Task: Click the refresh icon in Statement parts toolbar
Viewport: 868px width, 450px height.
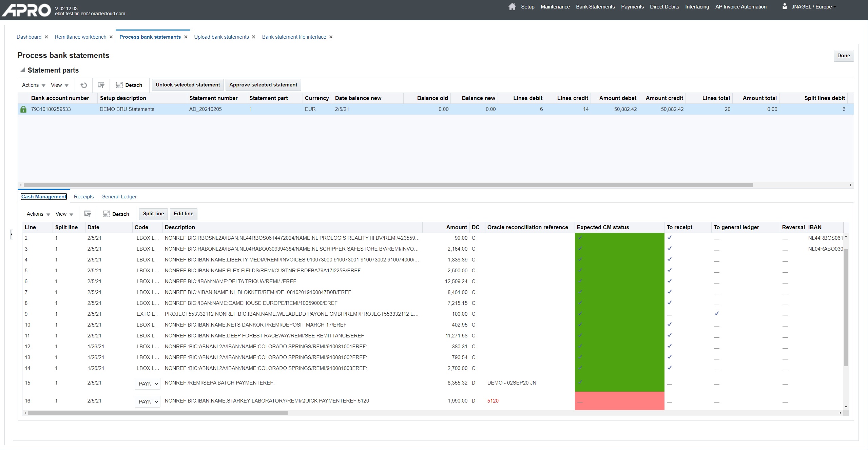Action: (83, 85)
